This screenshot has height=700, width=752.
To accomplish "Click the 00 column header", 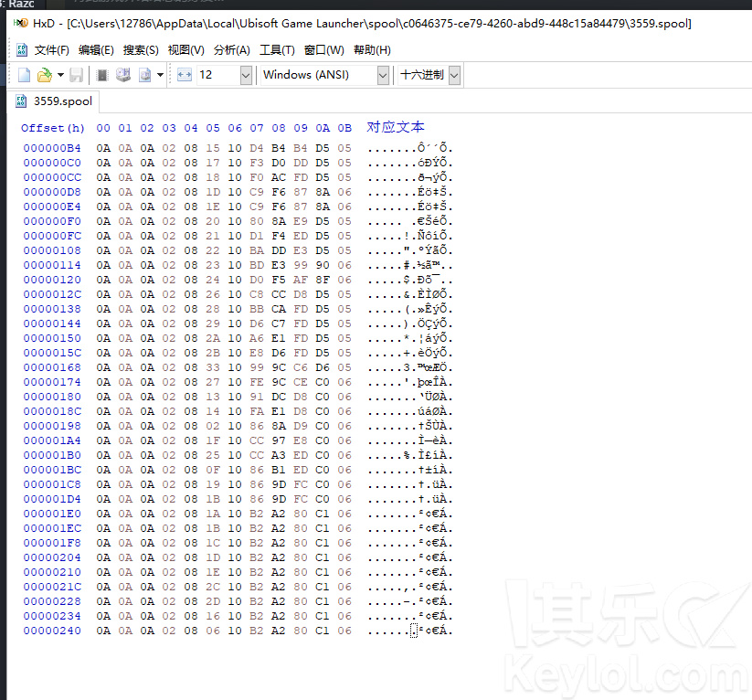I will coord(103,128).
